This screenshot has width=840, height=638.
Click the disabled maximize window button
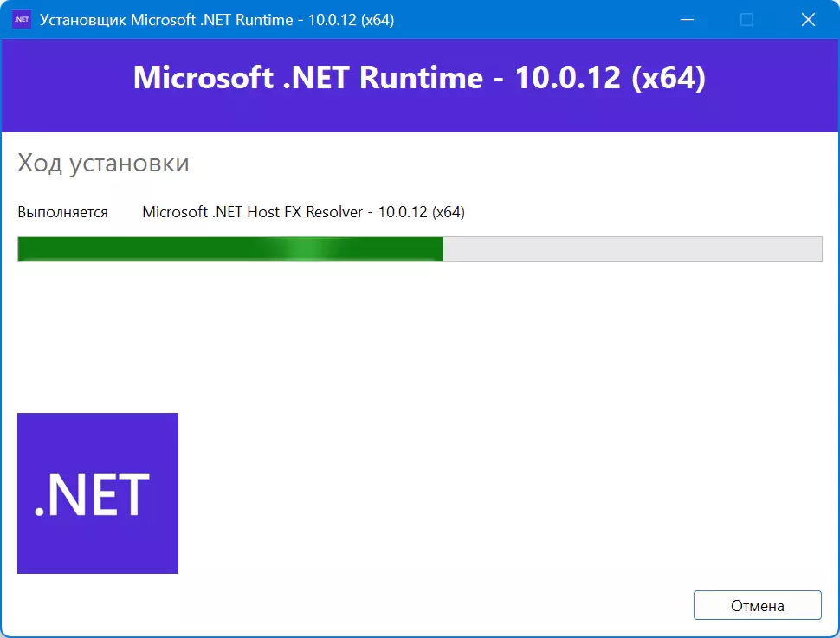pos(746,20)
